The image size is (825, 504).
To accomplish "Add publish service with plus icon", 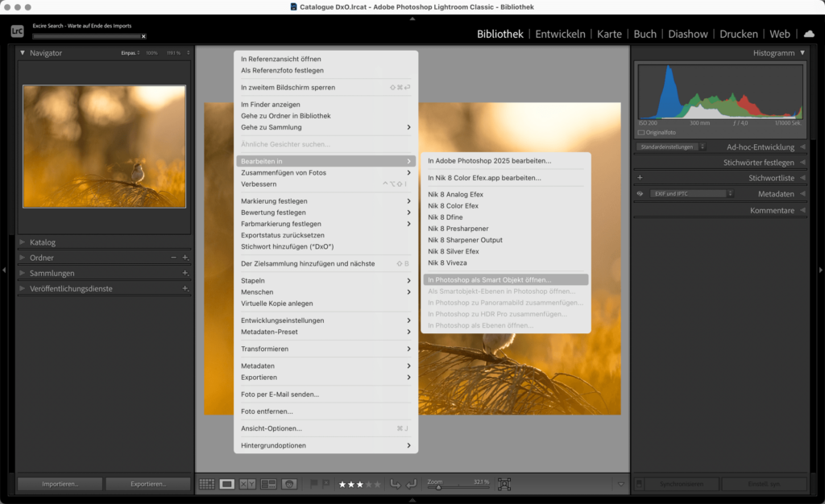I will click(x=185, y=288).
